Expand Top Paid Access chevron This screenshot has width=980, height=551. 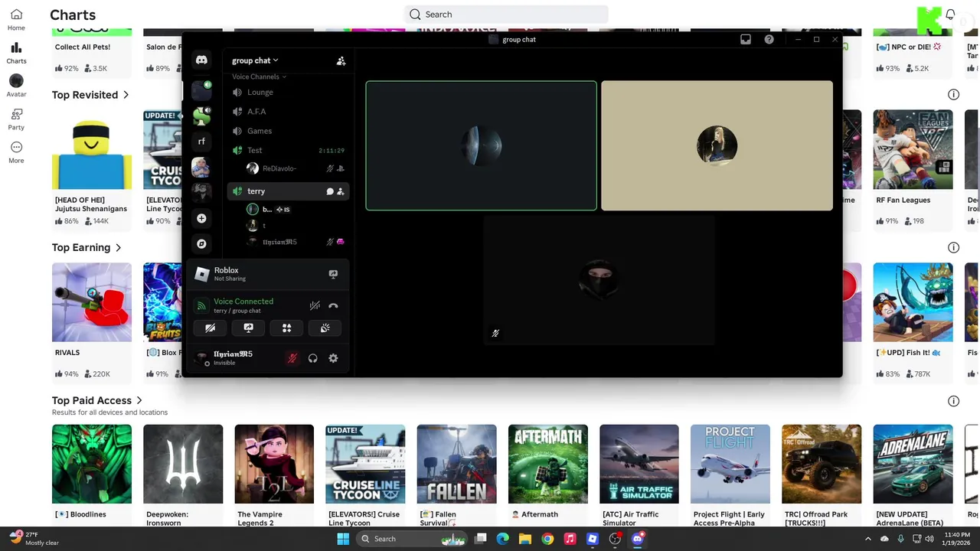pyautogui.click(x=139, y=400)
